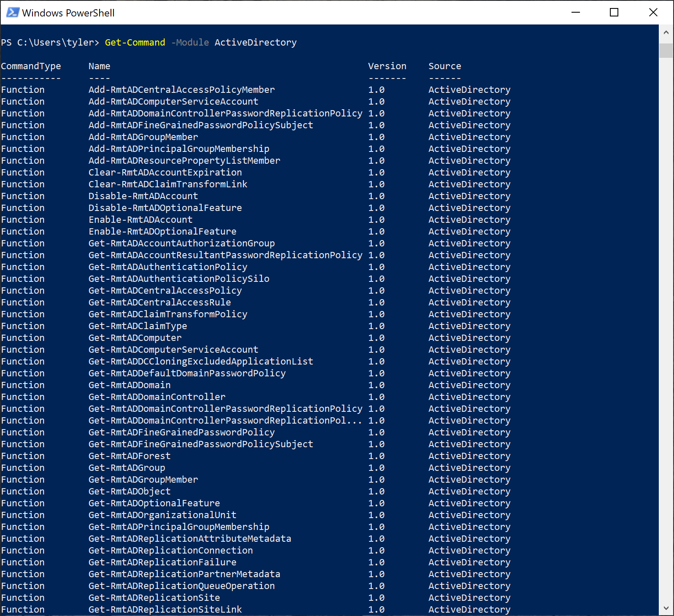674x616 pixels.
Task: Click Add-RmtADPrincipalGroupMembership entry
Action: click(x=179, y=149)
